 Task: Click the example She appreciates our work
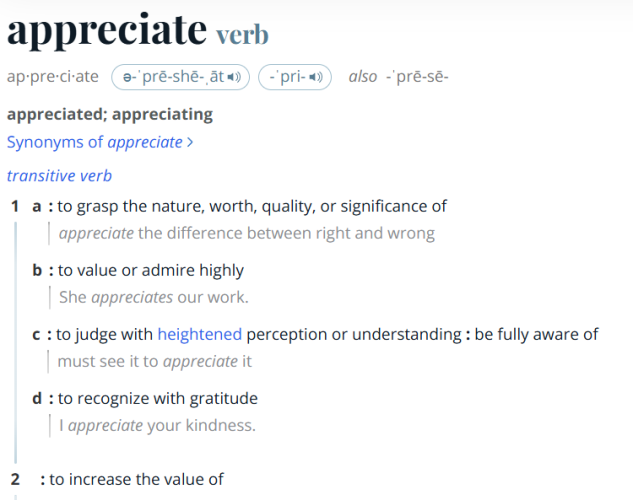(x=154, y=297)
